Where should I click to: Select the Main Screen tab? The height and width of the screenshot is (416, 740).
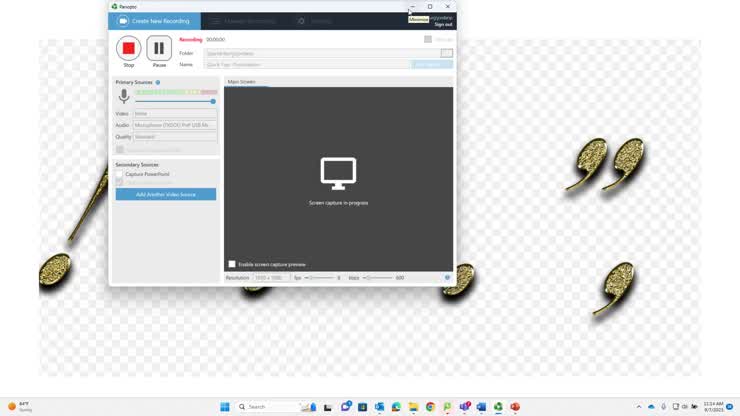tap(242, 82)
